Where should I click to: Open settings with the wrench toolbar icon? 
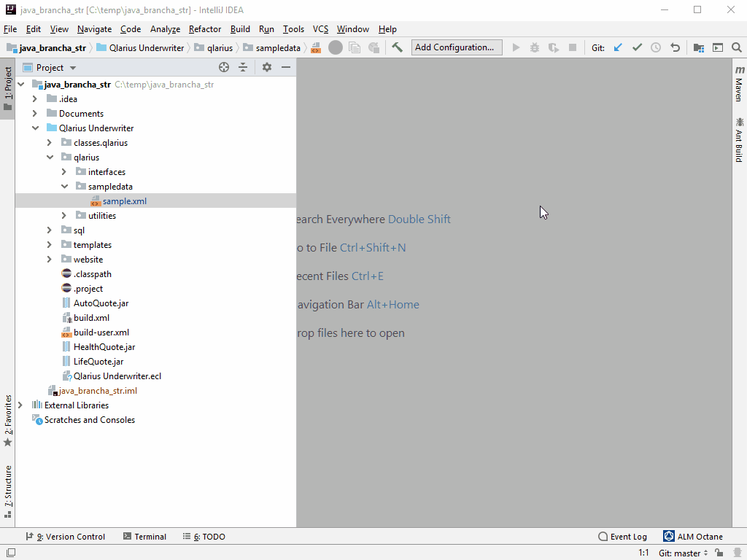point(397,47)
